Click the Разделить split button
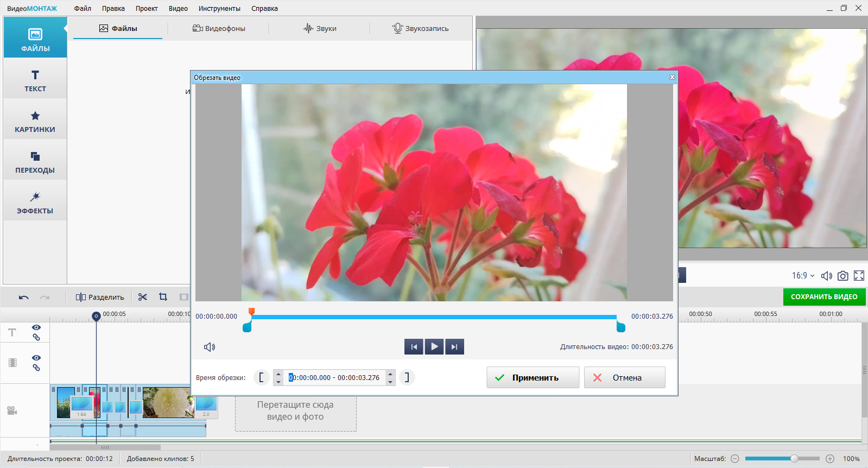 100,297
